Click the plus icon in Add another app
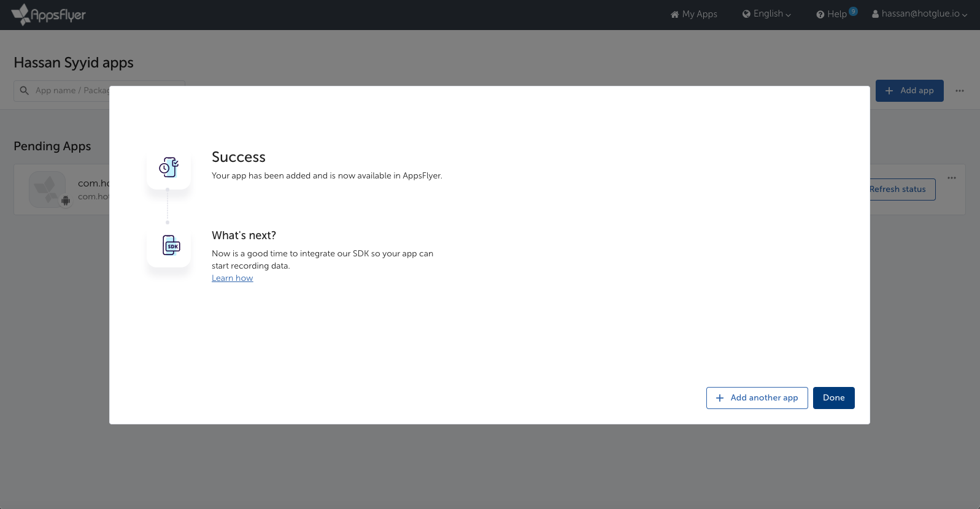This screenshot has height=509, width=980. [x=720, y=398]
